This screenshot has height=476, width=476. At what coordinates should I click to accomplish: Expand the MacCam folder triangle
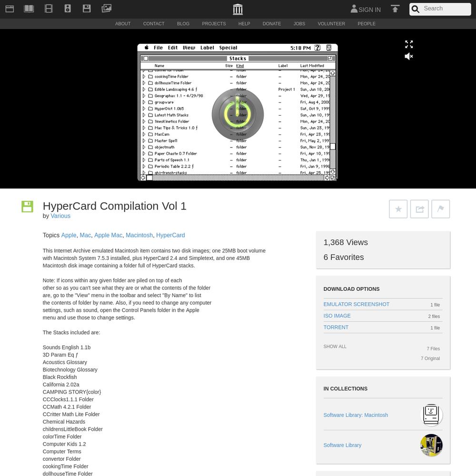(144, 134)
